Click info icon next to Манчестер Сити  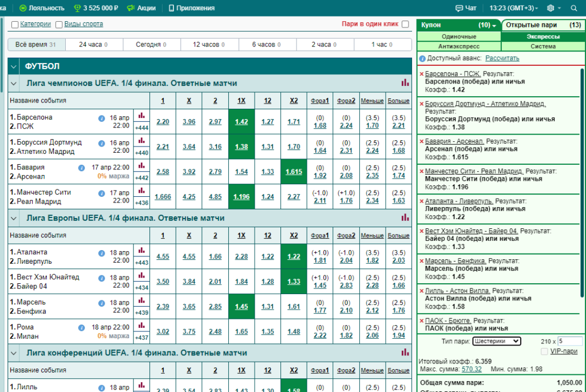[x=101, y=193]
